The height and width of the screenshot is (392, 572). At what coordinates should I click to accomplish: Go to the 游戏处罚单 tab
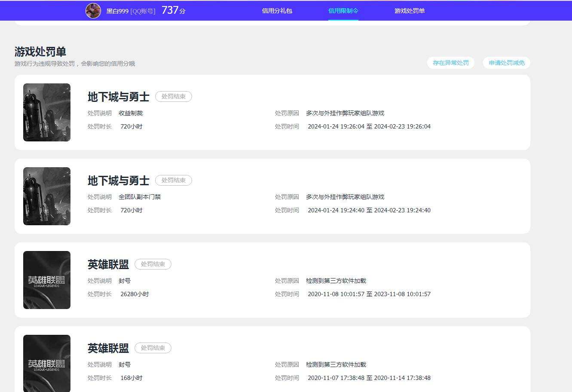(410, 11)
